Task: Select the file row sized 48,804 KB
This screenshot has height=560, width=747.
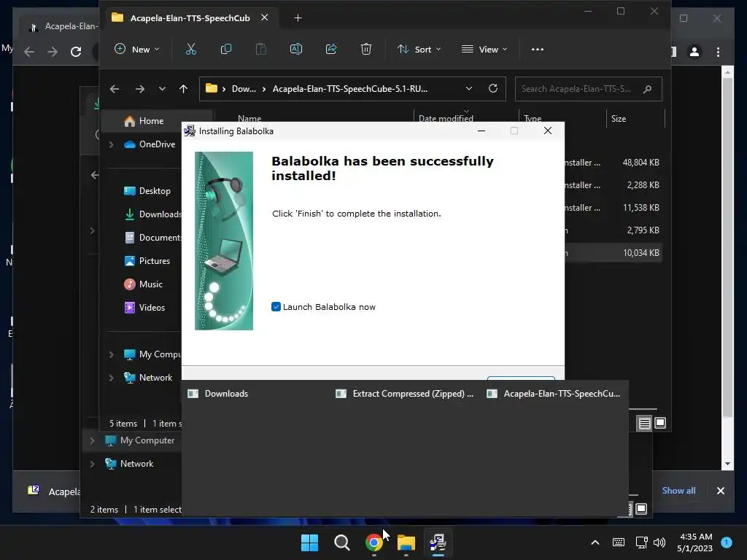Action: point(613,163)
